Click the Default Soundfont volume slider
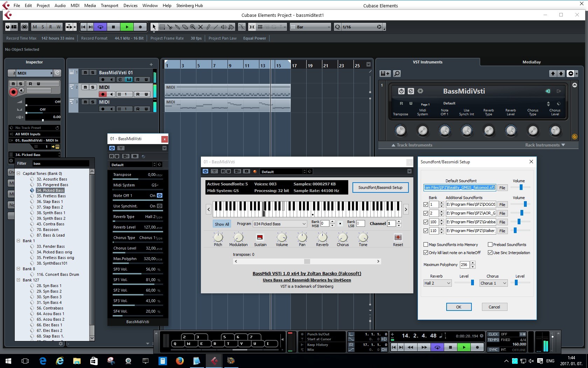 coord(520,187)
